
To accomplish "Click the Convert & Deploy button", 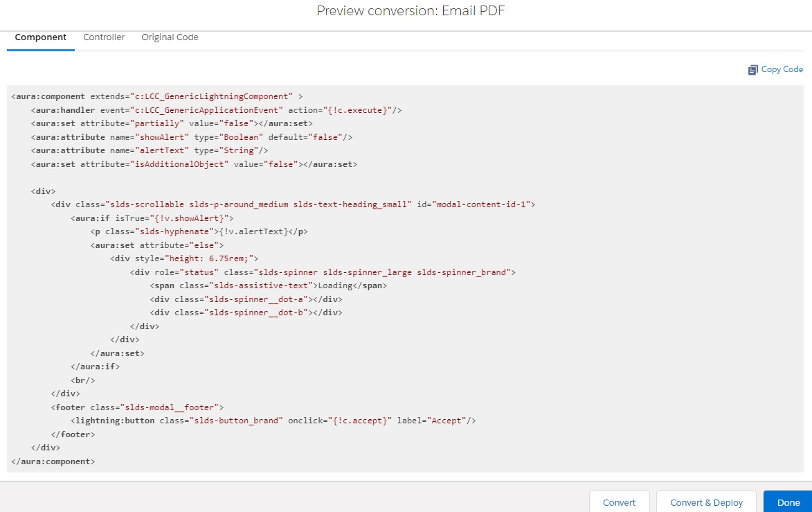I will (706, 502).
